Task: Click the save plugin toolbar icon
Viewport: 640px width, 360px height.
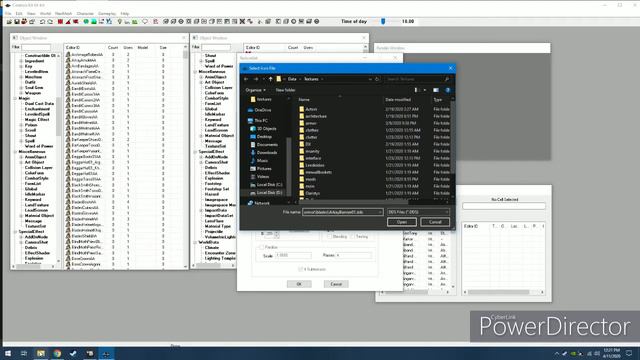Action: [x=17, y=22]
